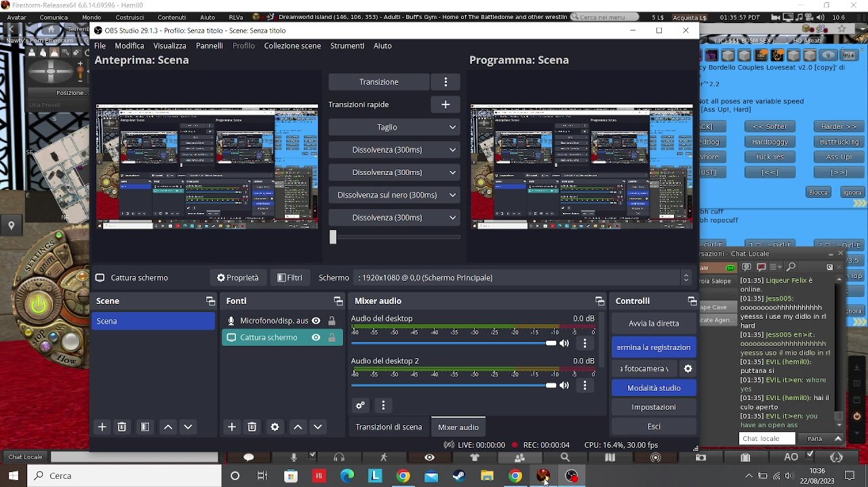This screenshot has height=487, width=868.
Task: Add a quick transition with plus button
Action: (x=446, y=104)
